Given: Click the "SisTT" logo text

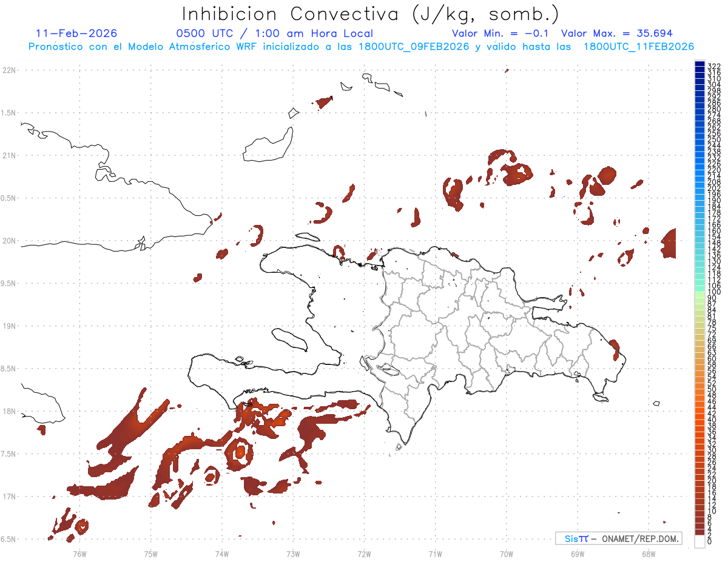Looking at the screenshot, I should click(576, 538).
